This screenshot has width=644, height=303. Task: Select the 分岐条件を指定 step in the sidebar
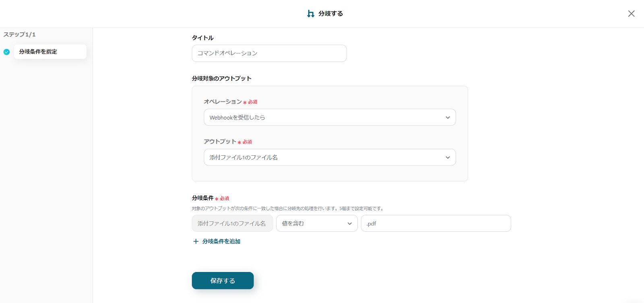click(x=50, y=52)
